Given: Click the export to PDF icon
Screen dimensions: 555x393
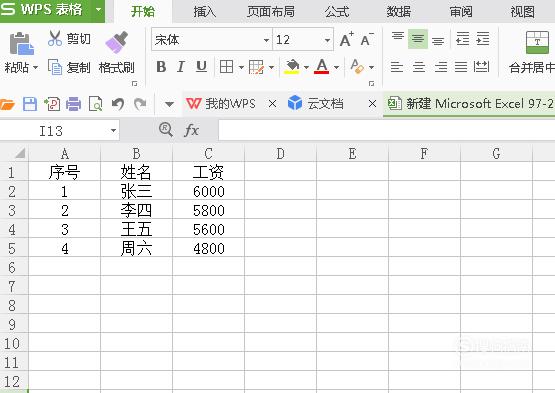Looking at the screenshot, I should point(52,104).
